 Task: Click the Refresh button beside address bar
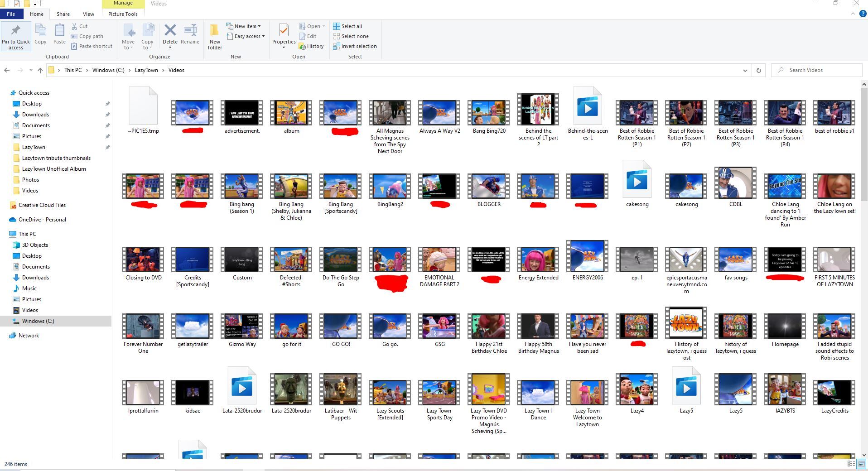click(x=758, y=70)
